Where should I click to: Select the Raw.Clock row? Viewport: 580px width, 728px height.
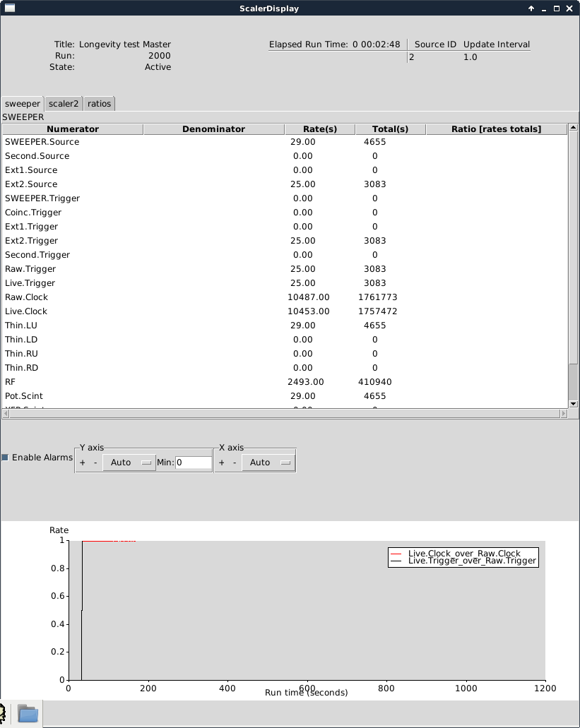[x=285, y=297]
